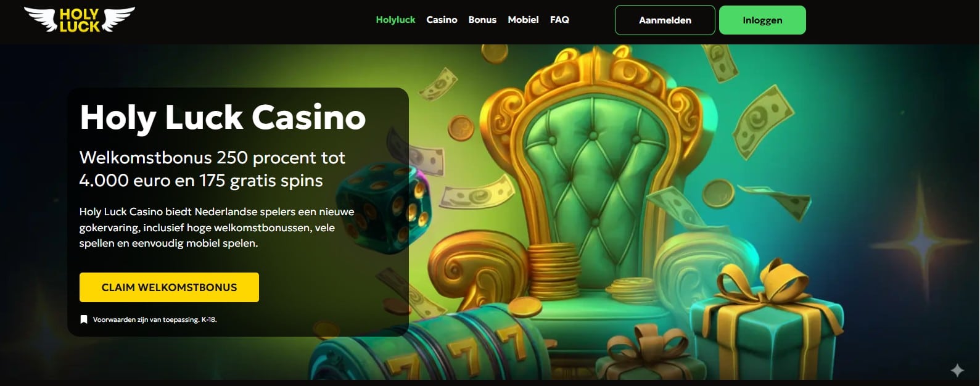Click the Holy Luck Casino heading

pos(223,117)
